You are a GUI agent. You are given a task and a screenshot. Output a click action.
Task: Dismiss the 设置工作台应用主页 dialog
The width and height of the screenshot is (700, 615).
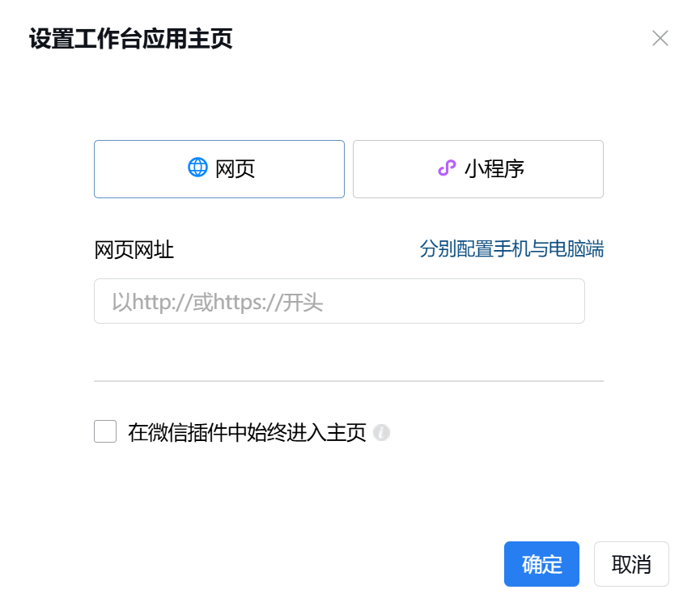tap(660, 38)
